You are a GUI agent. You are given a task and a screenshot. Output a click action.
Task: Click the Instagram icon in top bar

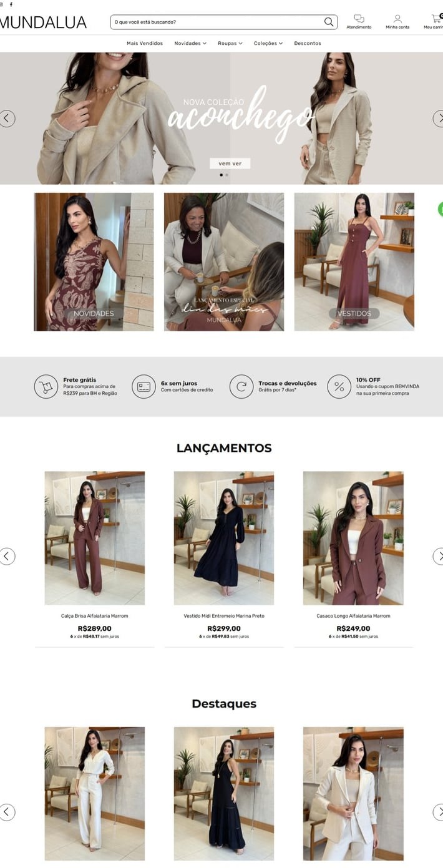(x=2, y=4)
